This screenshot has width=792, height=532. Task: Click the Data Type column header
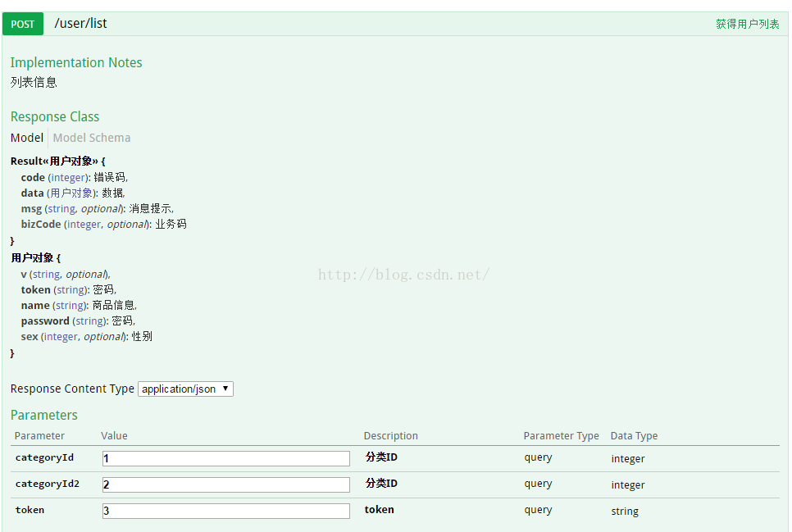coord(634,435)
